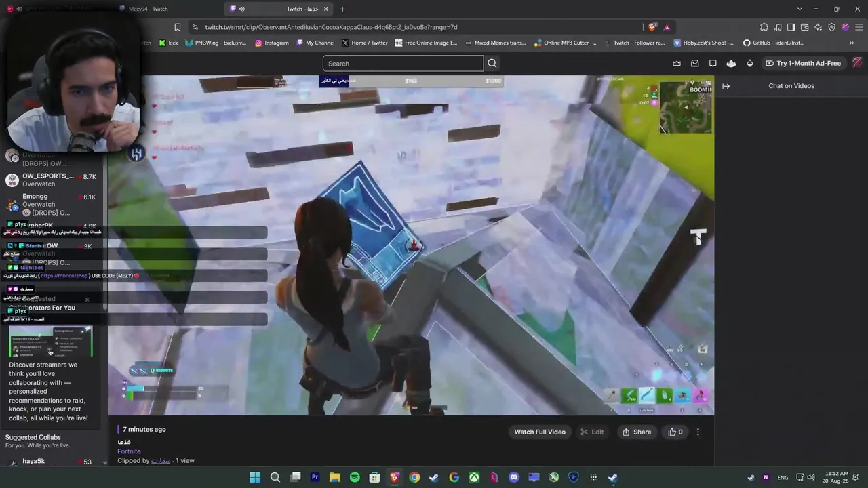The width and height of the screenshot is (868, 488).
Task: Open the kick bookmark
Action: pyautogui.click(x=168, y=43)
